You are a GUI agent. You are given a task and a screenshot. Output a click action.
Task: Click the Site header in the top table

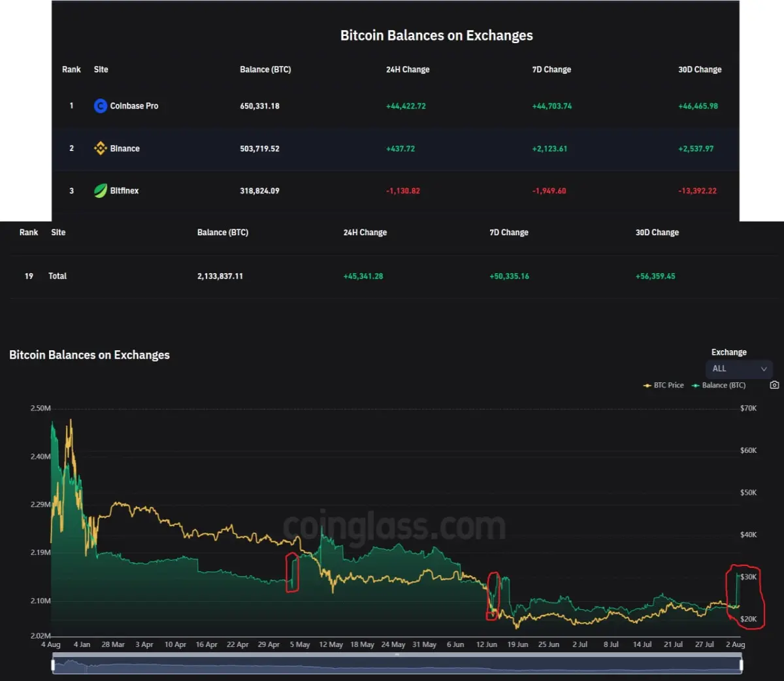tap(101, 69)
